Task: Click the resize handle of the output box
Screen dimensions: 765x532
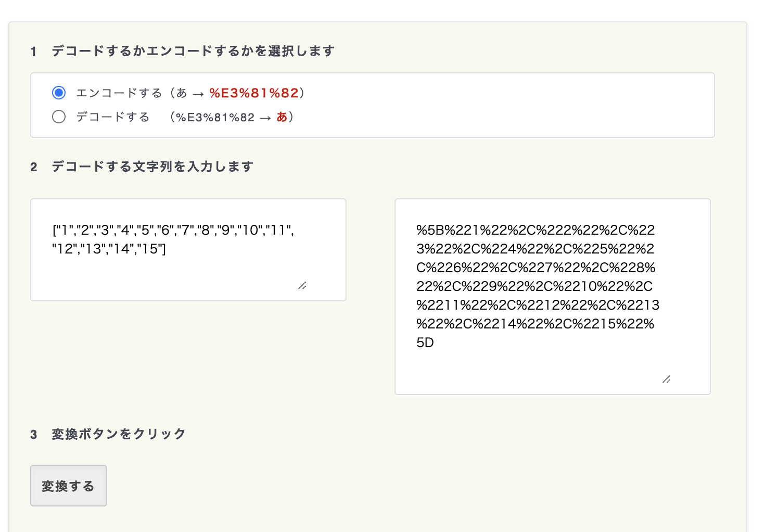Action: (x=666, y=379)
